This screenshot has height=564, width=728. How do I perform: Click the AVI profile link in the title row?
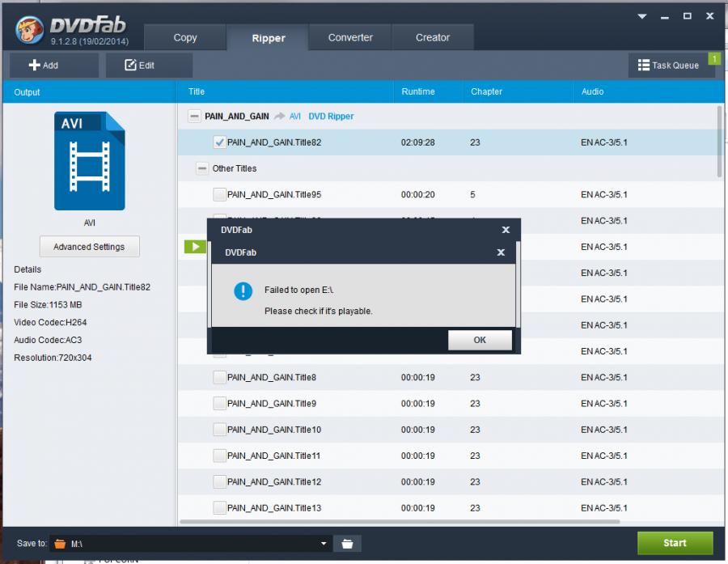click(294, 117)
